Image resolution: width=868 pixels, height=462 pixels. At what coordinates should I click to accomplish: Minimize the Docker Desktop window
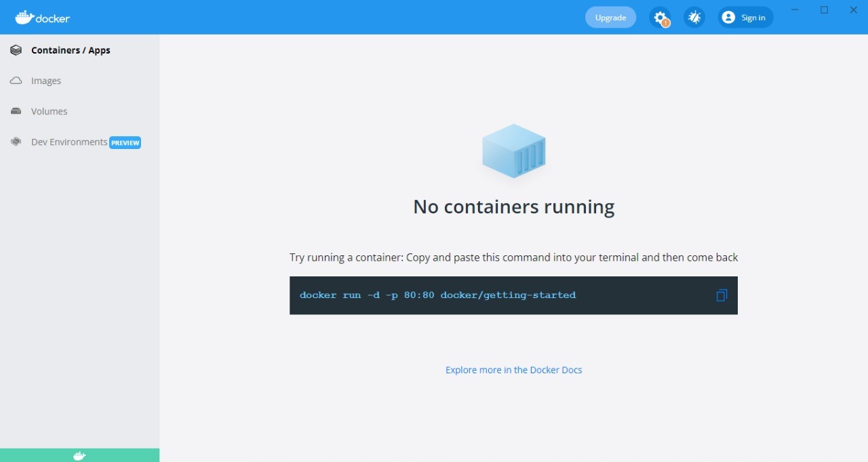795,9
